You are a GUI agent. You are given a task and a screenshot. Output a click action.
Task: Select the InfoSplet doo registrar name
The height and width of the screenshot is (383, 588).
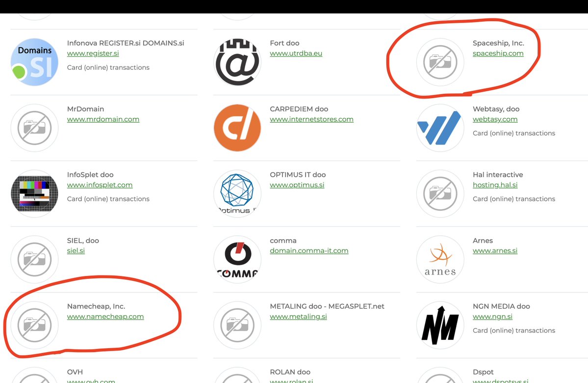pyautogui.click(x=90, y=175)
